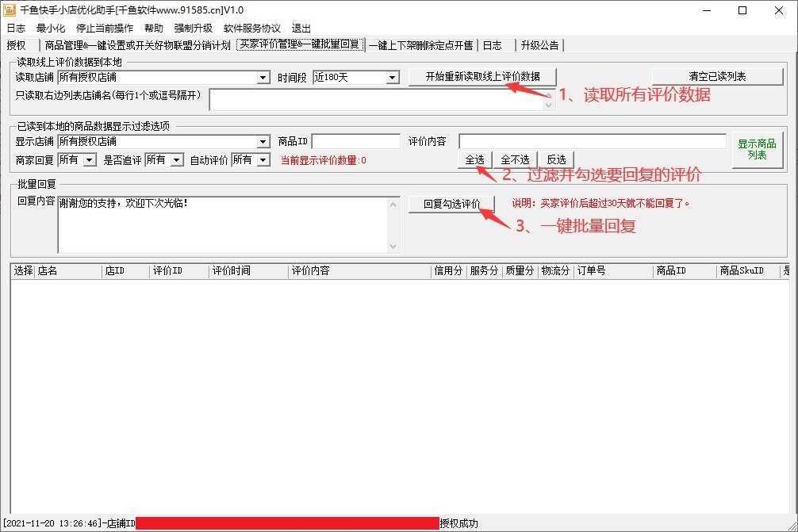The width and height of the screenshot is (798, 532).
Task: Expand the 商家回复 dropdown
Action: (89, 160)
